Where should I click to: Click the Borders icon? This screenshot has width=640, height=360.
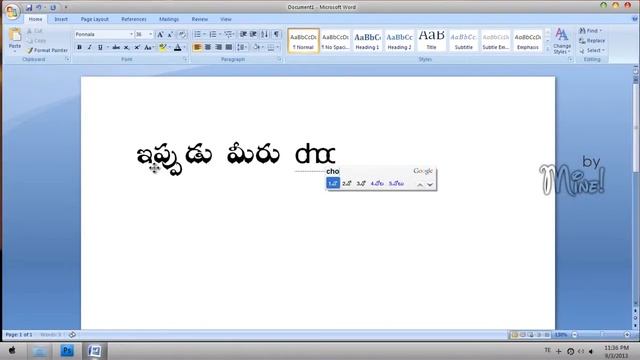point(271,47)
